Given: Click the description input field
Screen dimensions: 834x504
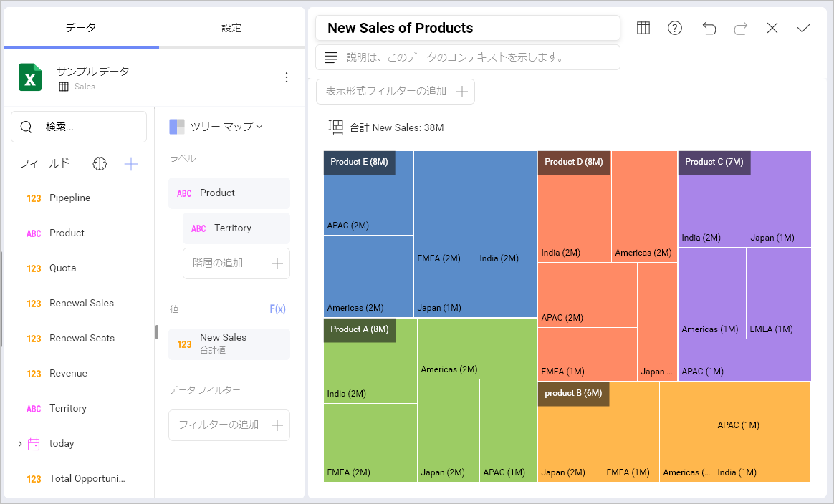Looking at the screenshot, I should click(x=468, y=57).
